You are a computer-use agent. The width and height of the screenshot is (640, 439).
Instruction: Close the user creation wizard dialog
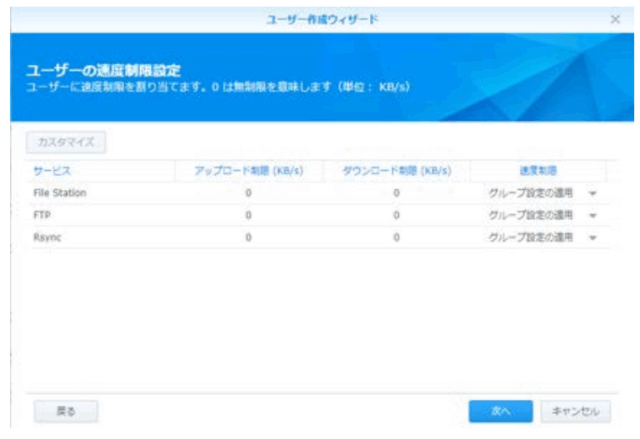point(616,20)
